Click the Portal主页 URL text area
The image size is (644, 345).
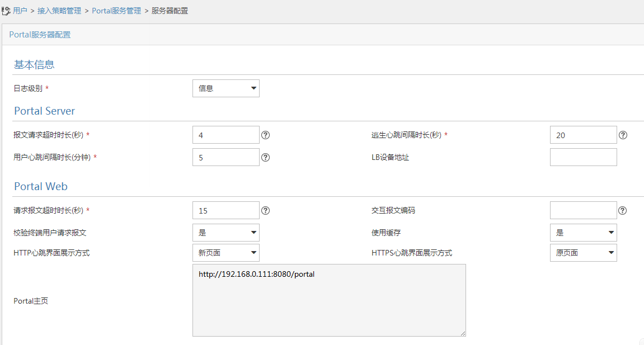pyautogui.click(x=328, y=300)
